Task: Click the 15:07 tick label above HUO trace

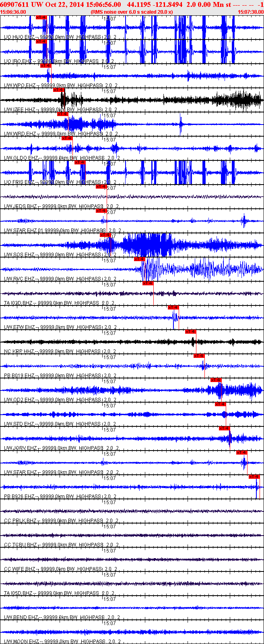Action: tap(109, 19)
